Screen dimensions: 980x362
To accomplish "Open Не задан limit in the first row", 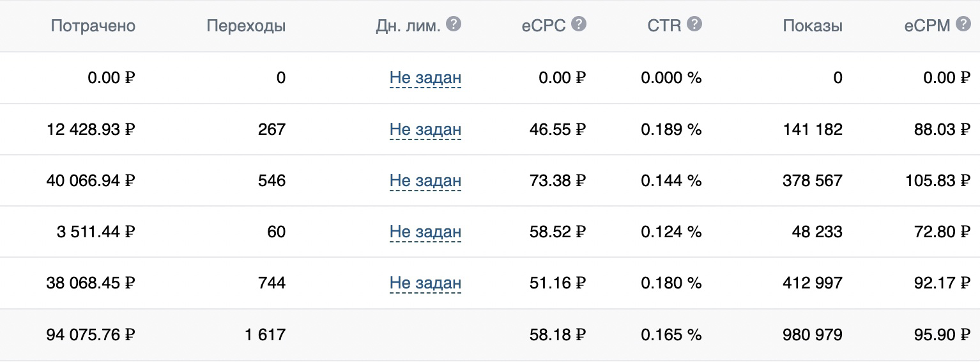I will (425, 78).
